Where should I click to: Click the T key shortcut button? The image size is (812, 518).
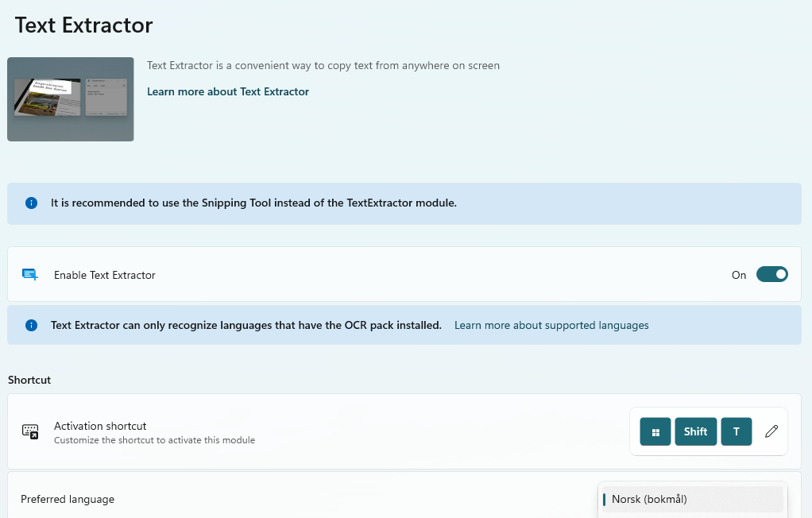[x=737, y=431]
